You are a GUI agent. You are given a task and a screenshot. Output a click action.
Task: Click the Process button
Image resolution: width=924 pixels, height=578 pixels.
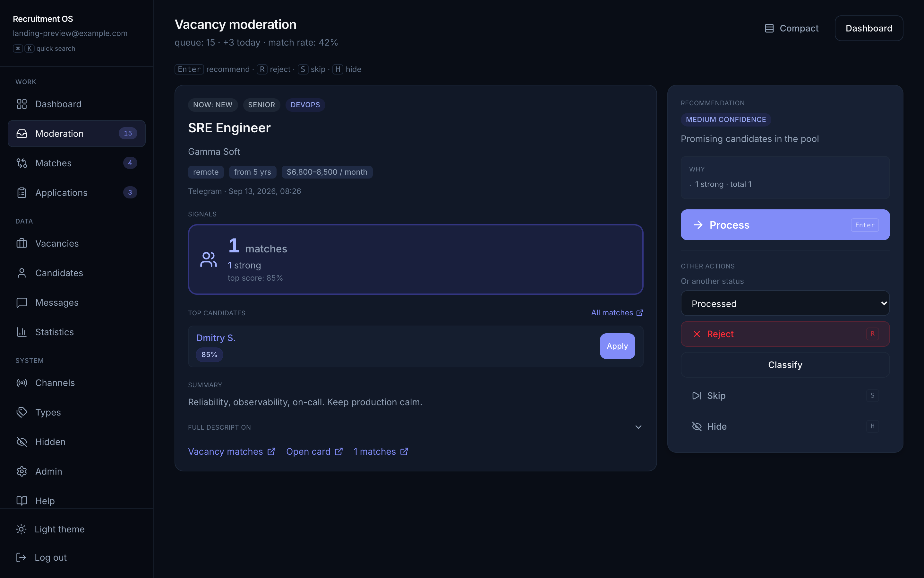[785, 225]
